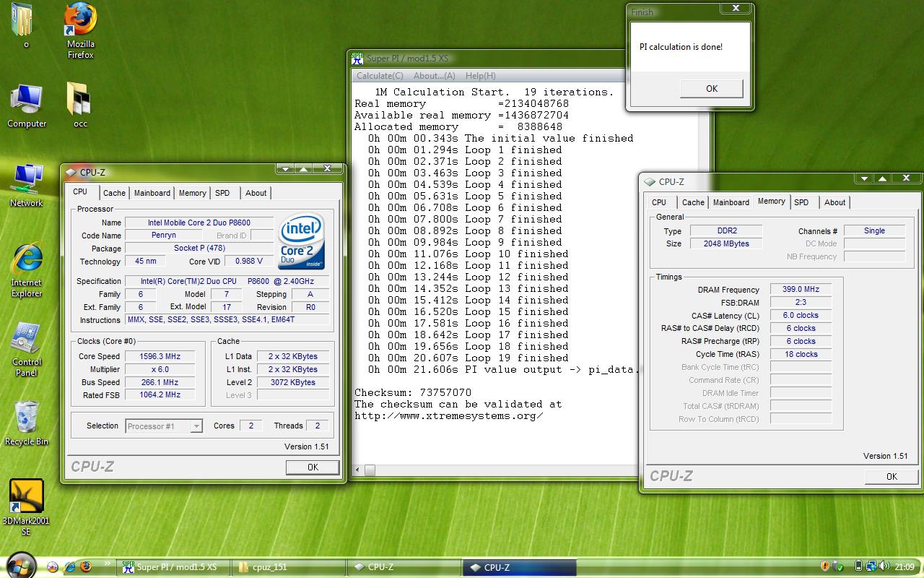
Task: Open Help menu in Super PI
Action: [481, 75]
